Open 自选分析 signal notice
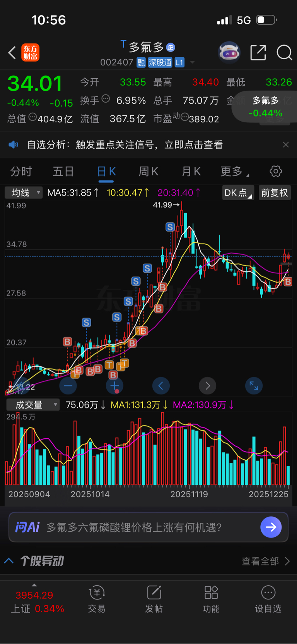Screen dimensions: 297x644 coord(125,145)
